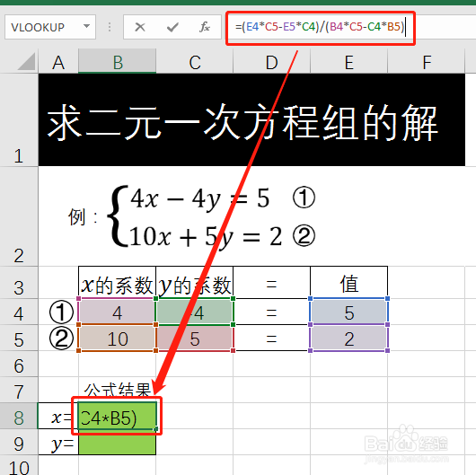Select column D header
The width and height of the screenshot is (476, 475).
(272, 62)
